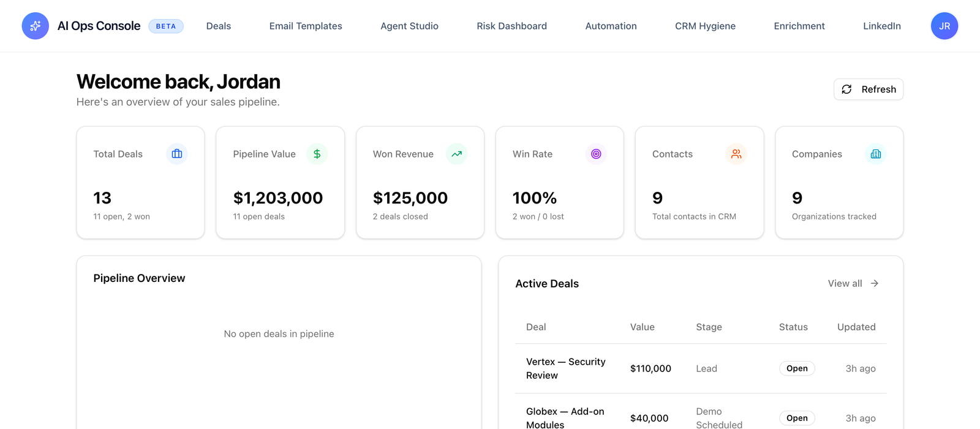Open the Risk Dashboard page
The image size is (980, 429).
coord(511,26)
